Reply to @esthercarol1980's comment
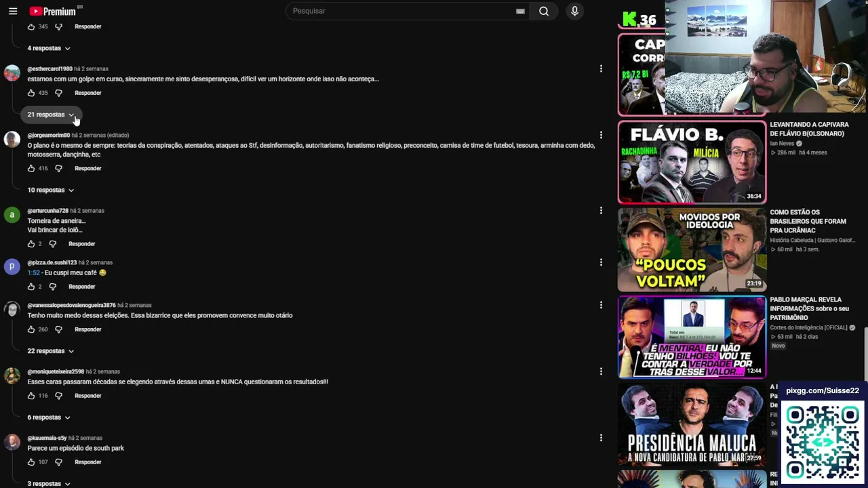 (88, 93)
